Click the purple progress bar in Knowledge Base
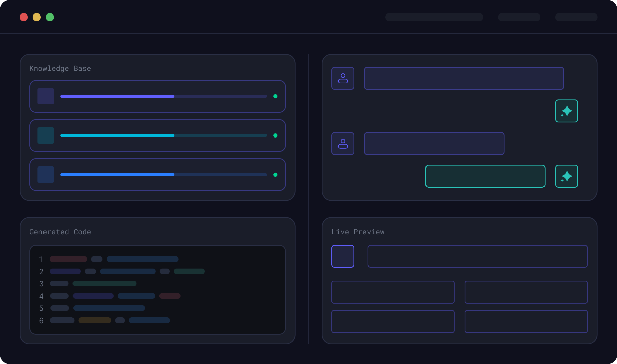This screenshot has height=364, width=617. click(x=164, y=96)
